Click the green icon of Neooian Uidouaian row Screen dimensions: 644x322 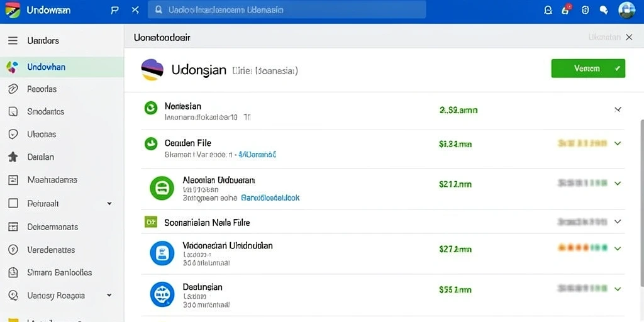[162, 187]
